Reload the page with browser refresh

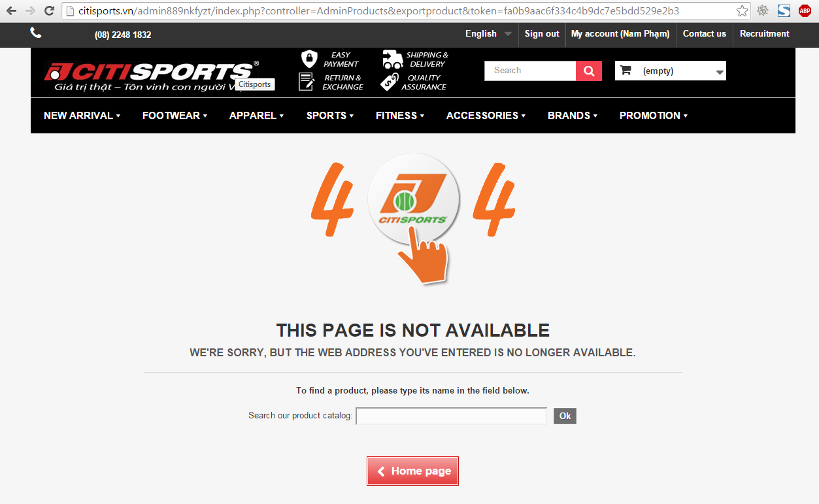click(x=49, y=11)
